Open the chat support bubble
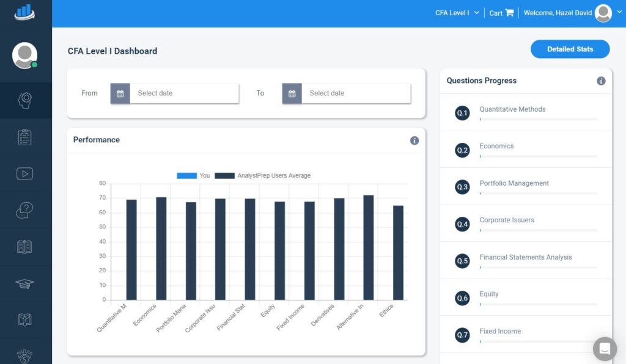 point(605,349)
